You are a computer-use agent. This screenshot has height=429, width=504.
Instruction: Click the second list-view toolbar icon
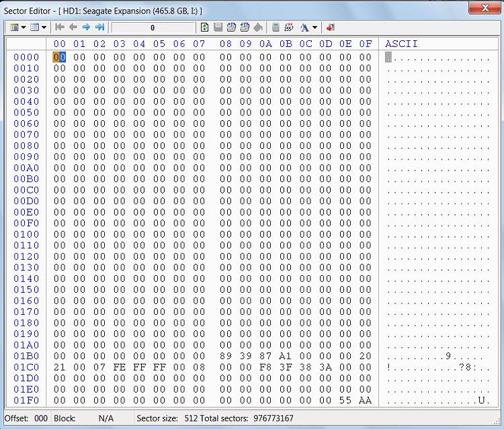coord(34,28)
